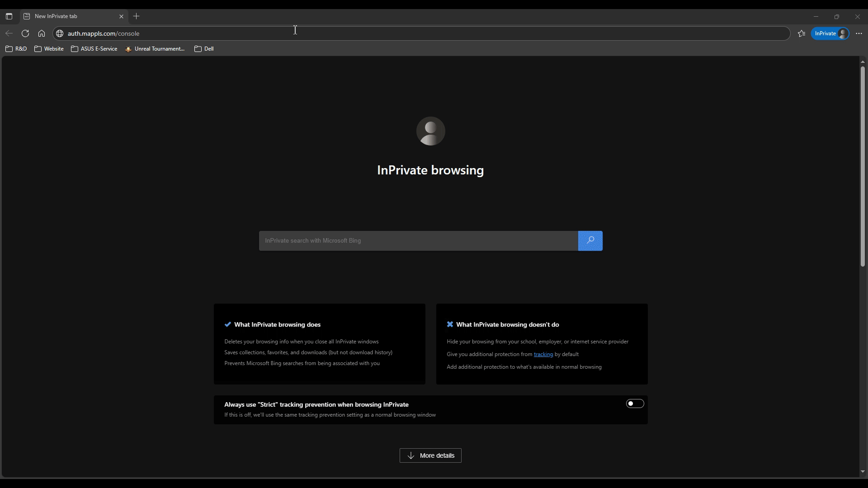Select the New InPrivate tab
This screenshot has height=488, width=868.
75,16
